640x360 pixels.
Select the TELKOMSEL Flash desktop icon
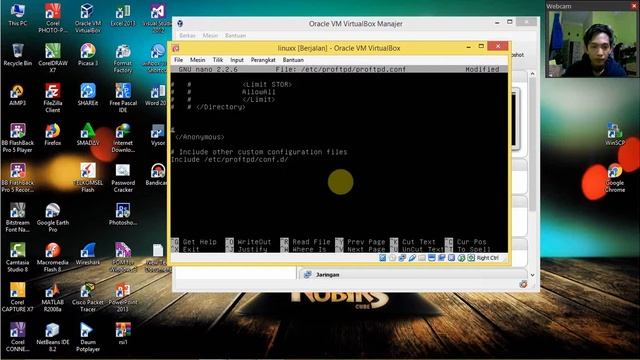(x=88, y=178)
